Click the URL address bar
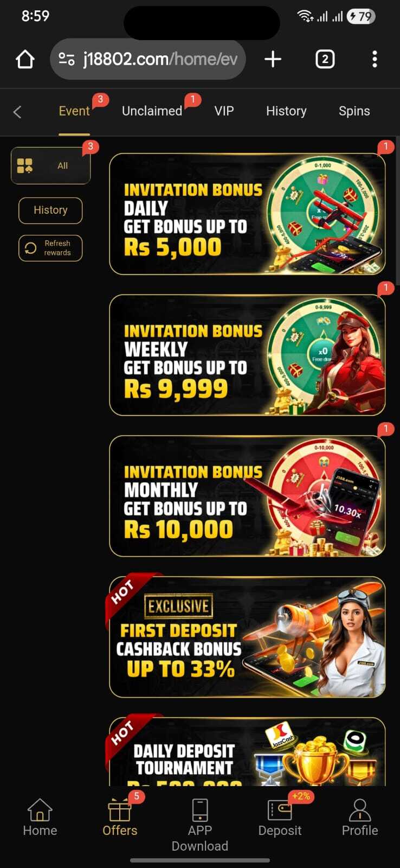400x868 pixels. 148,59
